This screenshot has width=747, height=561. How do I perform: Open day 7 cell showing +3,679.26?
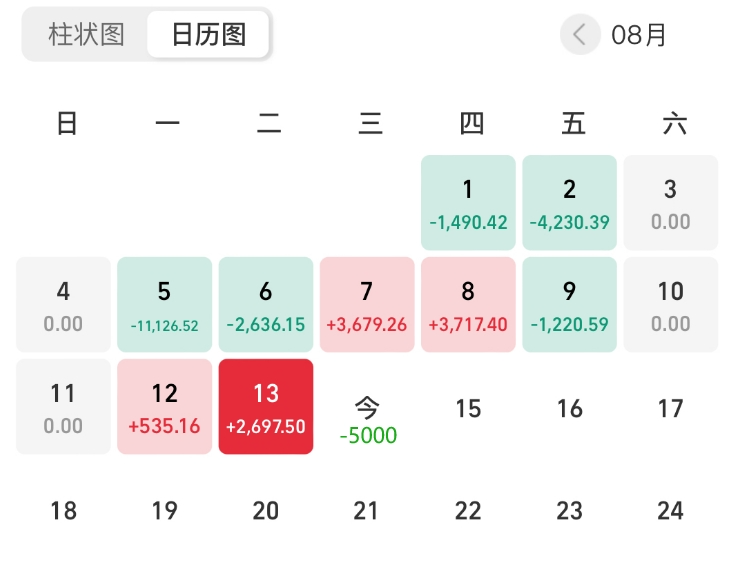coord(367,304)
